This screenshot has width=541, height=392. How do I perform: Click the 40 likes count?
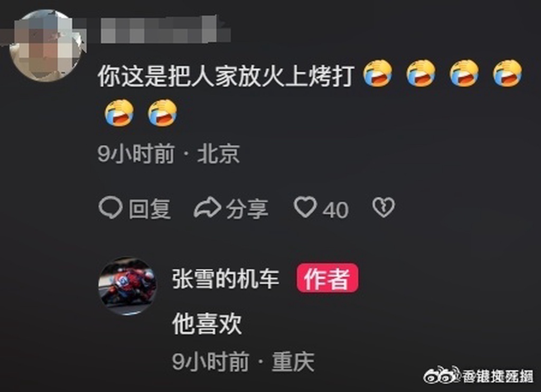click(x=335, y=210)
